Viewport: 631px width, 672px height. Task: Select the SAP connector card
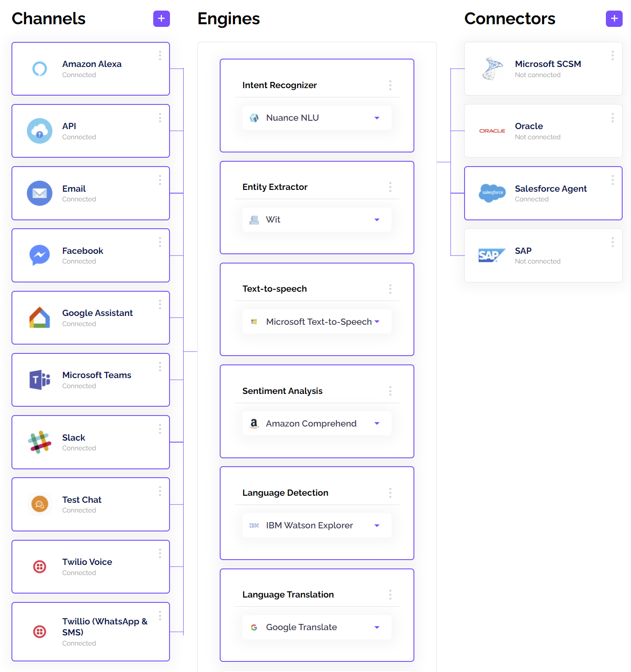click(x=543, y=256)
